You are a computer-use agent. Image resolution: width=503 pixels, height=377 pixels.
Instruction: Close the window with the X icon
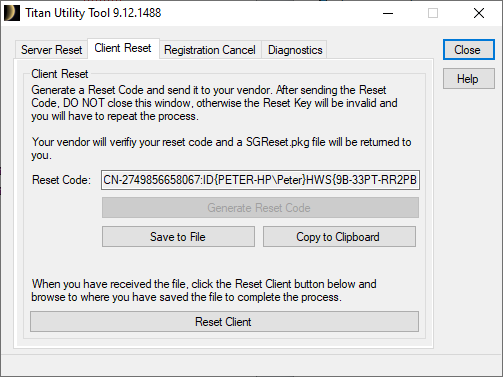[x=479, y=13]
